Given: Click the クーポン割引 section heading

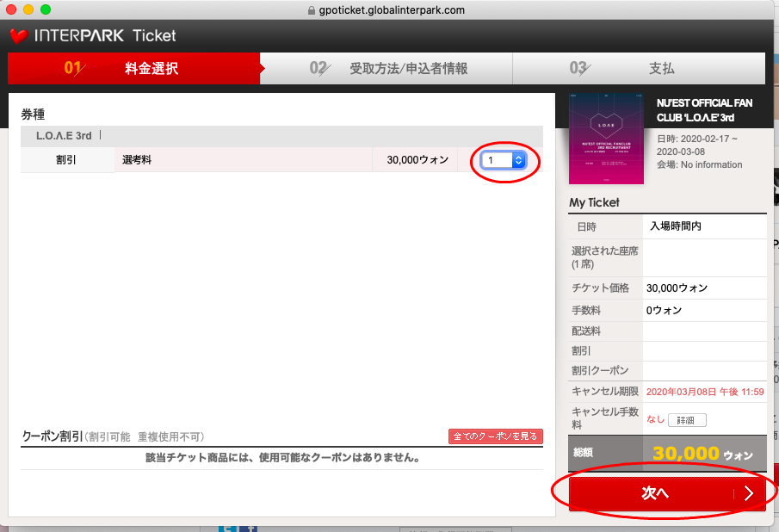Looking at the screenshot, I should (x=53, y=436).
